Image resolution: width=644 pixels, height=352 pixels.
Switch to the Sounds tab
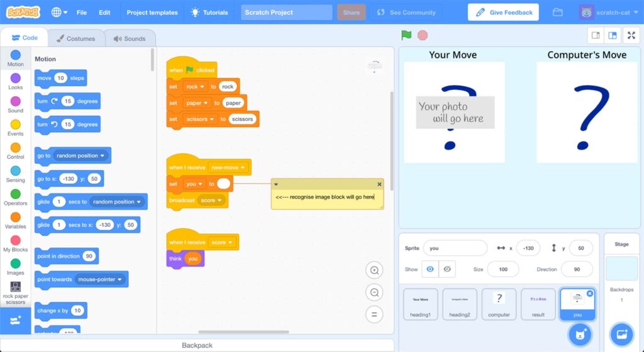pyautogui.click(x=130, y=38)
